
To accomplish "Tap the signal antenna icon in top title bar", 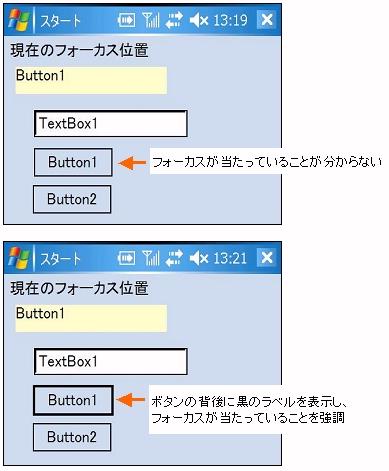I will pos(151,20).
